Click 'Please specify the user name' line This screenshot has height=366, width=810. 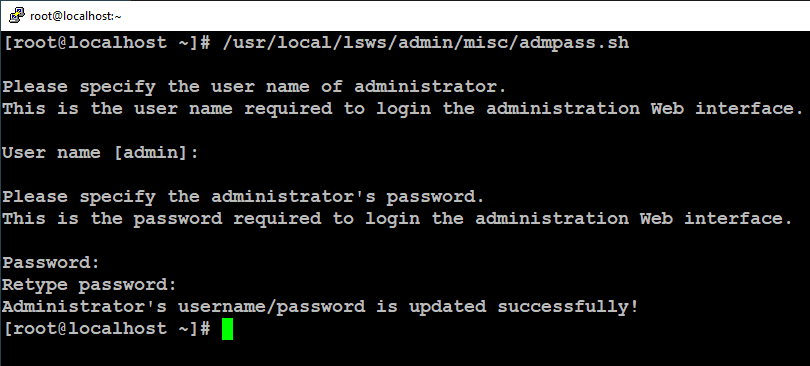(x=254, y=87)
